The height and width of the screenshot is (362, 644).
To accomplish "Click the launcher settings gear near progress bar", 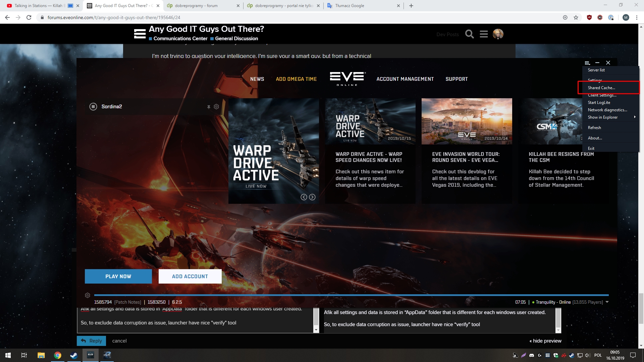I will 88,295.
